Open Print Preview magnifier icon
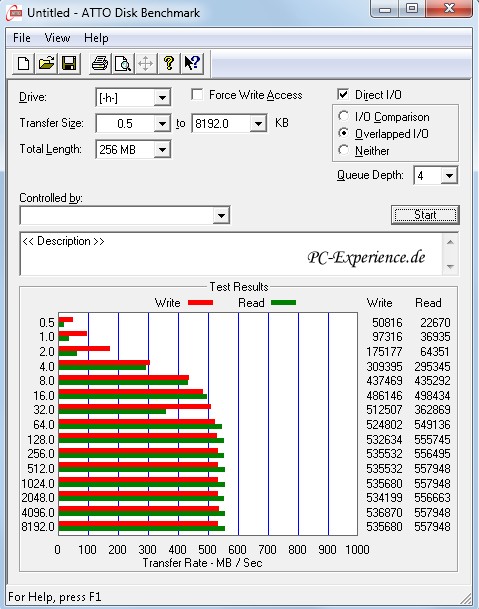479x609 pixels. coord(122,63)
